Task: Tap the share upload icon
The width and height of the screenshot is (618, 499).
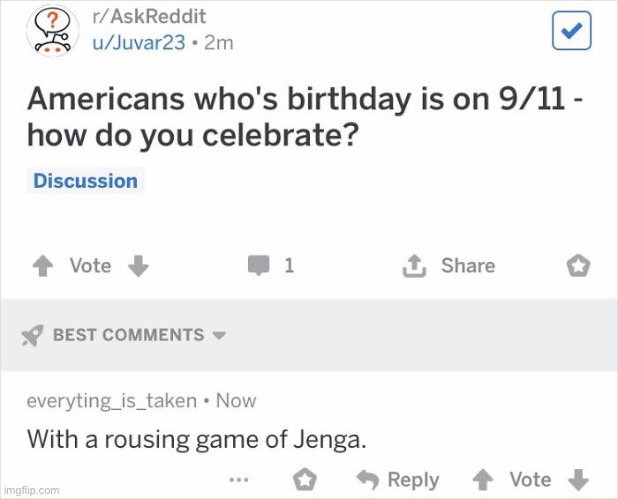Action: click(x=414, y=266)
